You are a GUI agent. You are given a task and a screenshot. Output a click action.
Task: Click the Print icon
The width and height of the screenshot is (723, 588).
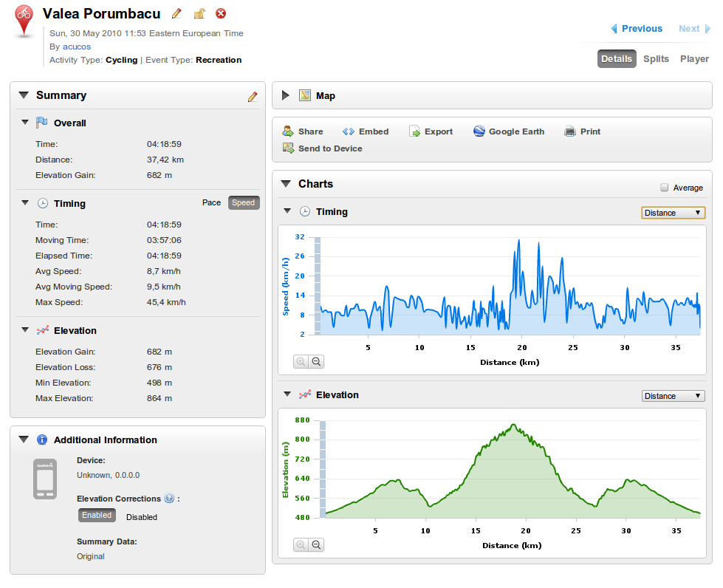click(x=570, y=131)
